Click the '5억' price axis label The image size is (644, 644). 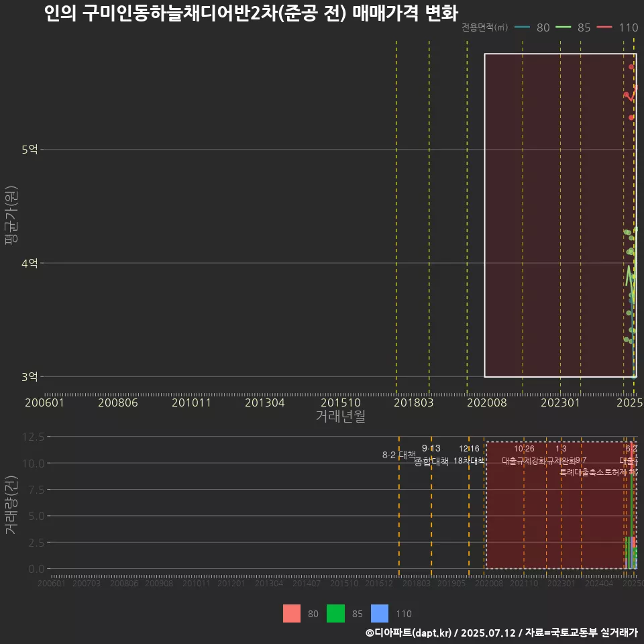pyautogui.click(x=30, y=150)
